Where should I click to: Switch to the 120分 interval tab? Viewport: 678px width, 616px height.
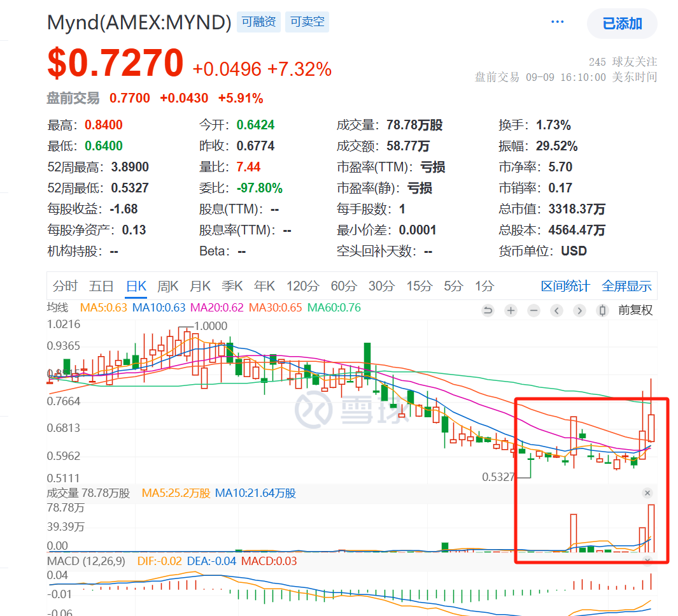click(x=302, y=286)
